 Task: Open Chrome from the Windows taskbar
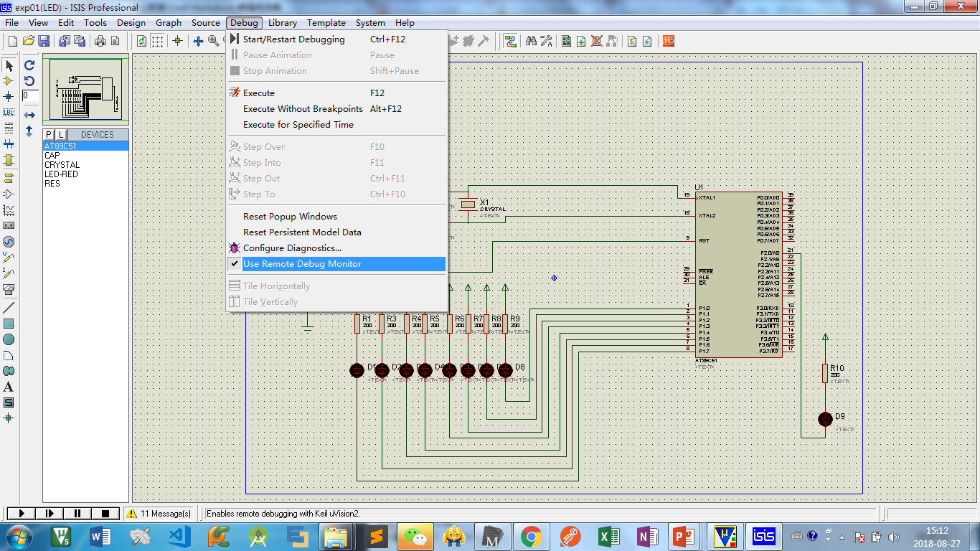[531, 536]
